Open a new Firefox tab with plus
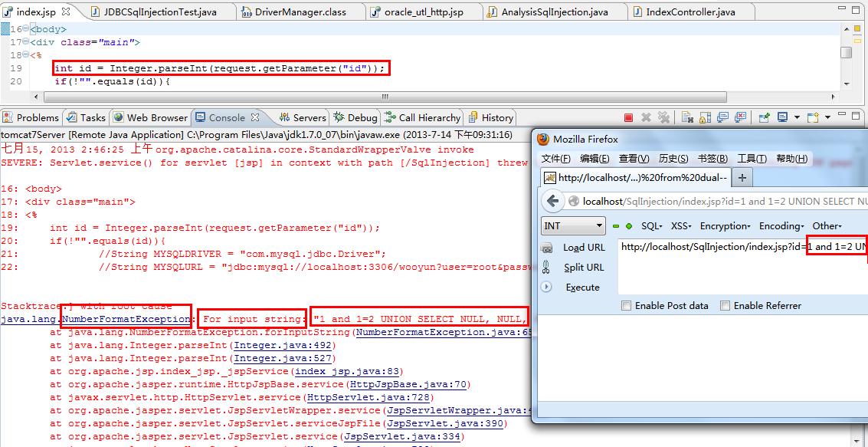Screen dimensions: 868x447 (742, 177)
